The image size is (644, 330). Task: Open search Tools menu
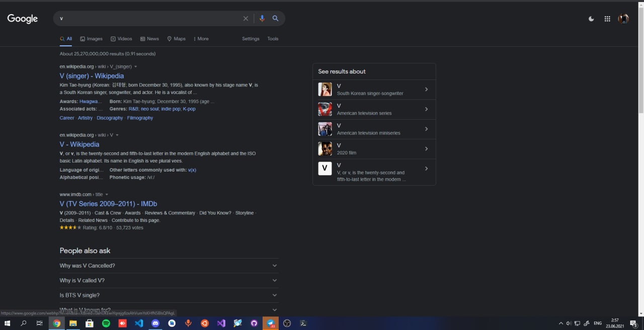[x=273, y=39]
